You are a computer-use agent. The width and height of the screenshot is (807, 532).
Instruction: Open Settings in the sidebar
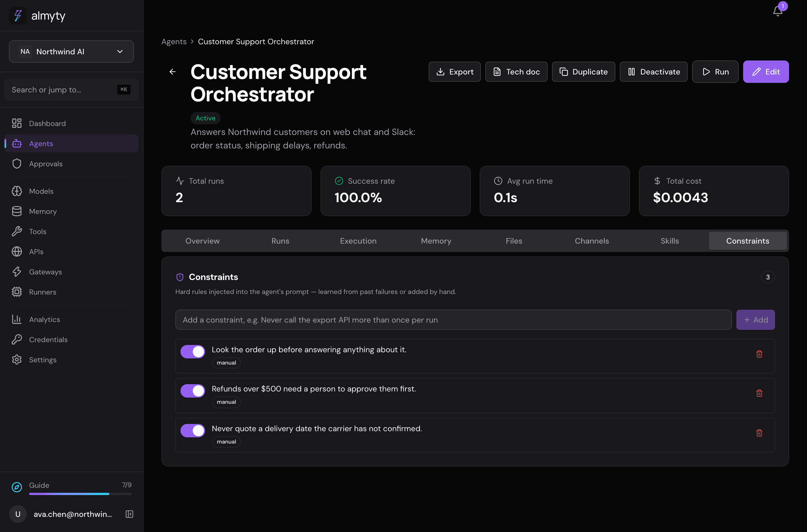[x=71, y=360]
